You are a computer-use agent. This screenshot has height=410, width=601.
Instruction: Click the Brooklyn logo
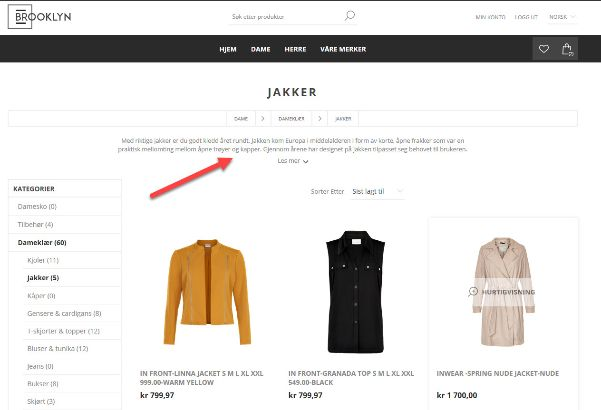tap(39, 16)
